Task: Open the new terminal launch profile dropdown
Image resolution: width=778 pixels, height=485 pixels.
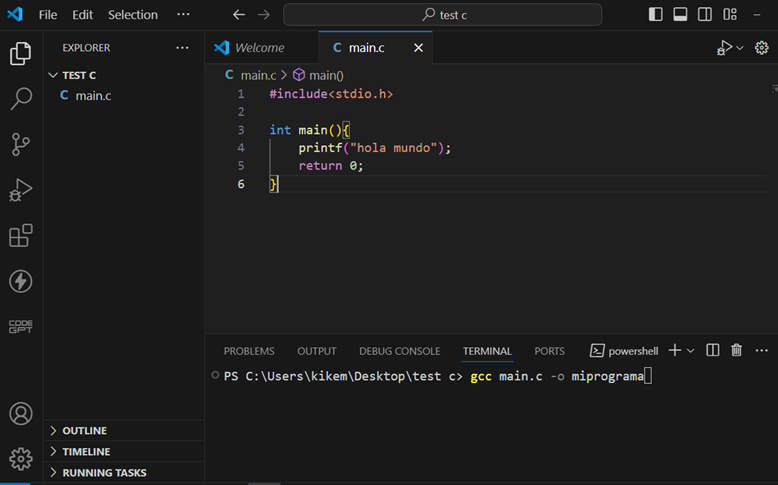Action: click(691, 351)
